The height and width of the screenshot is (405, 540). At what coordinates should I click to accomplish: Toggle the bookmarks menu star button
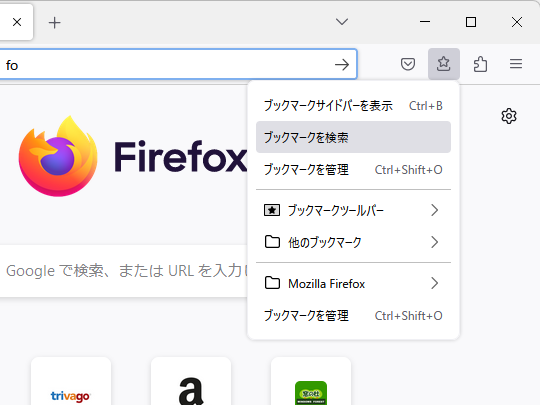pos(444,64)
